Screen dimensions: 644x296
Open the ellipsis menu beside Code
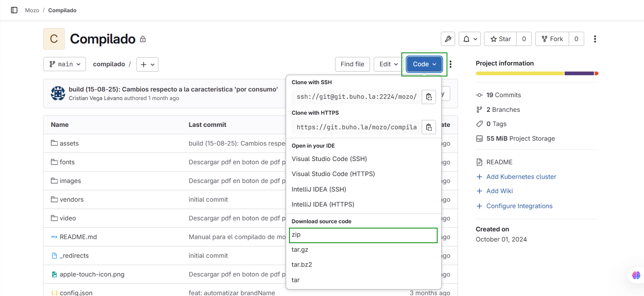(x=450, y=64)
